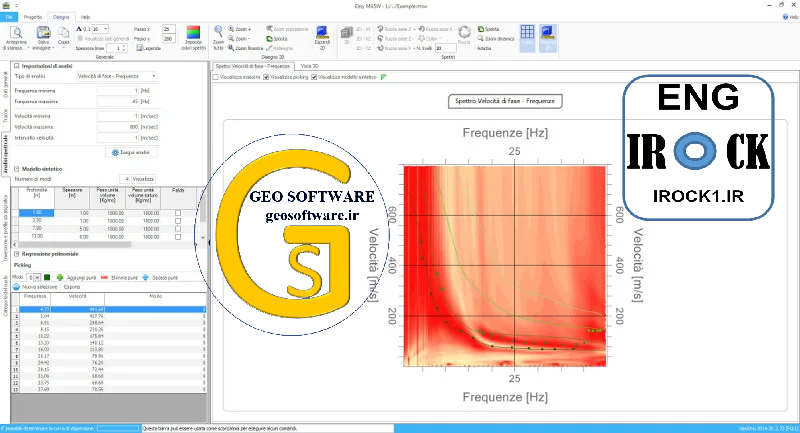Click the Zoom dinamico tool
800x433 pixels.
496,38
